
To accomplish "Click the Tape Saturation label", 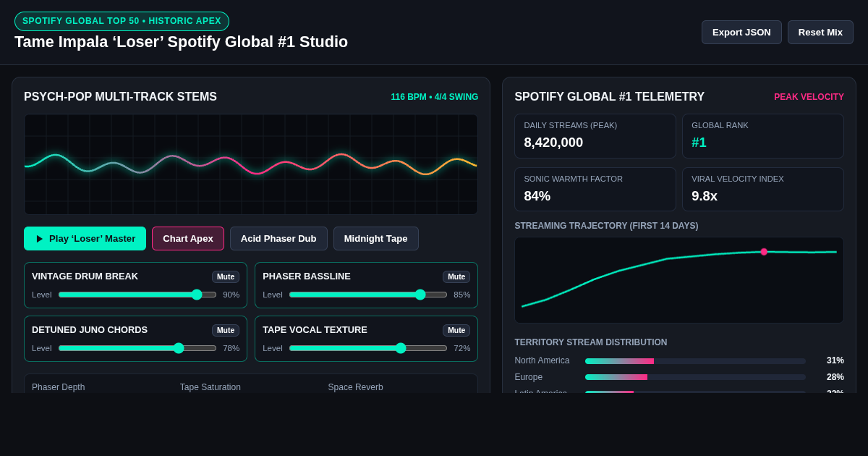I will pos(210,387).
